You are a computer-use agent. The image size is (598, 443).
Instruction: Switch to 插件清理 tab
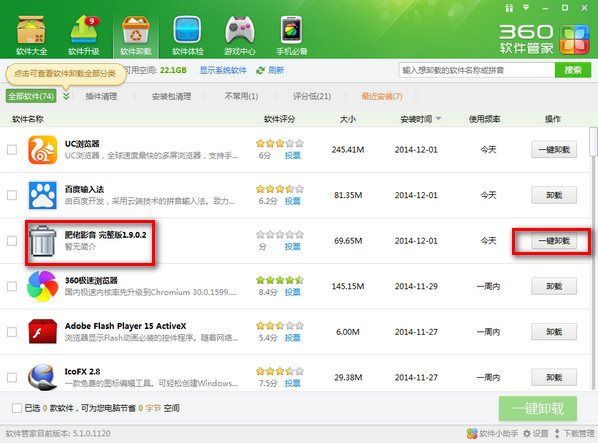click(101, 96)
